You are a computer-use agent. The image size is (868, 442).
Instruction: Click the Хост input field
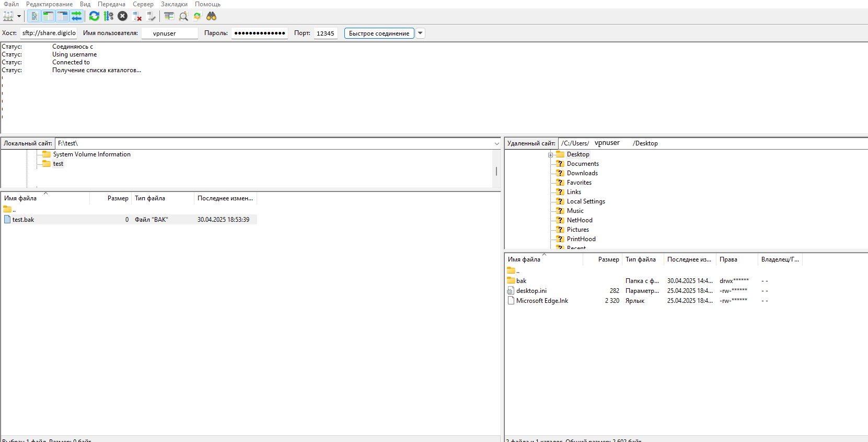pos(49,33)
